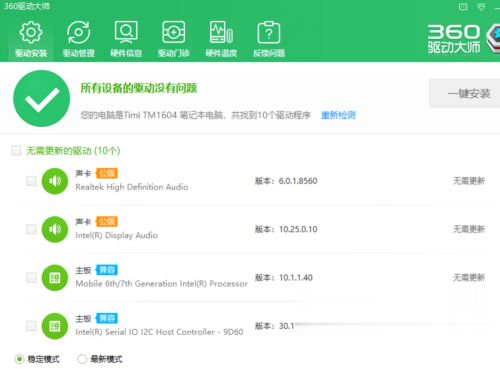
Task: Click the 公版 tag on Intel Display Audio row
Action: coord(107,222)
